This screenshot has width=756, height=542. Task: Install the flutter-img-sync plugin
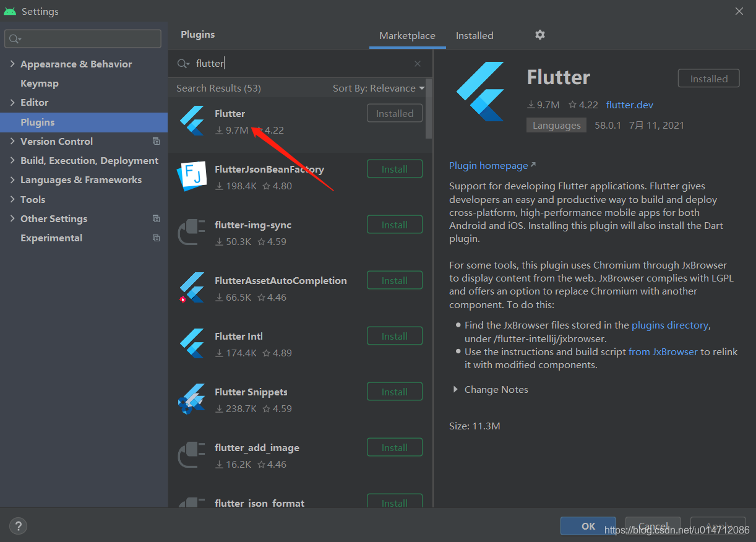point(395,225)
